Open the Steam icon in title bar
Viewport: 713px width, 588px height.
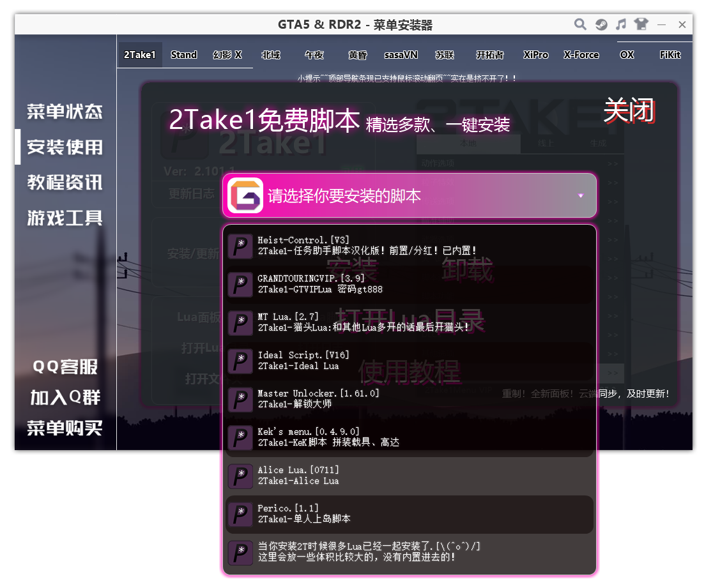[601, 24]
